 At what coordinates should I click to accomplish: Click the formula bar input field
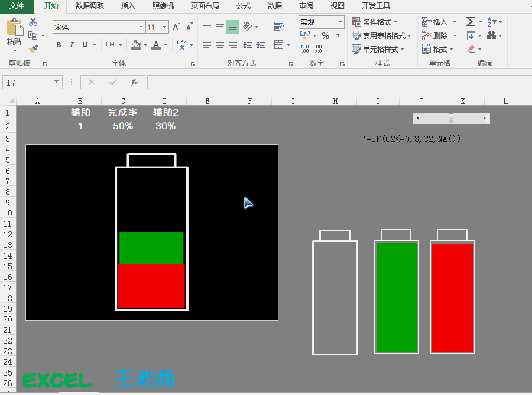(x=339, y=82)
